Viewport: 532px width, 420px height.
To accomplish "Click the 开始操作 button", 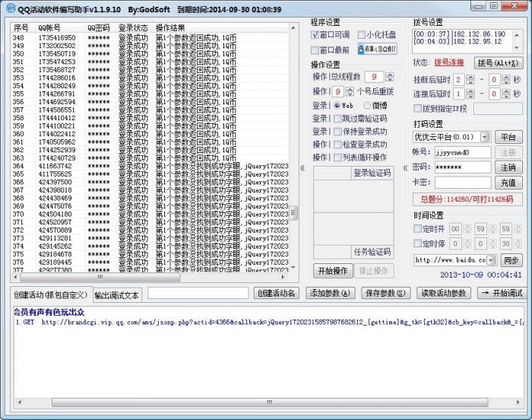I will coord(333,271).
